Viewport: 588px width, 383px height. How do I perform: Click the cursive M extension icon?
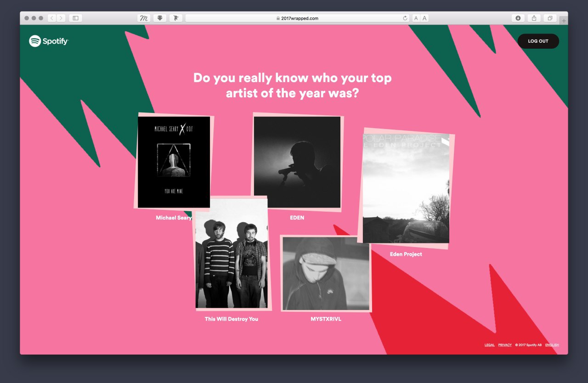pyautogui.click(x=144, y=18)
